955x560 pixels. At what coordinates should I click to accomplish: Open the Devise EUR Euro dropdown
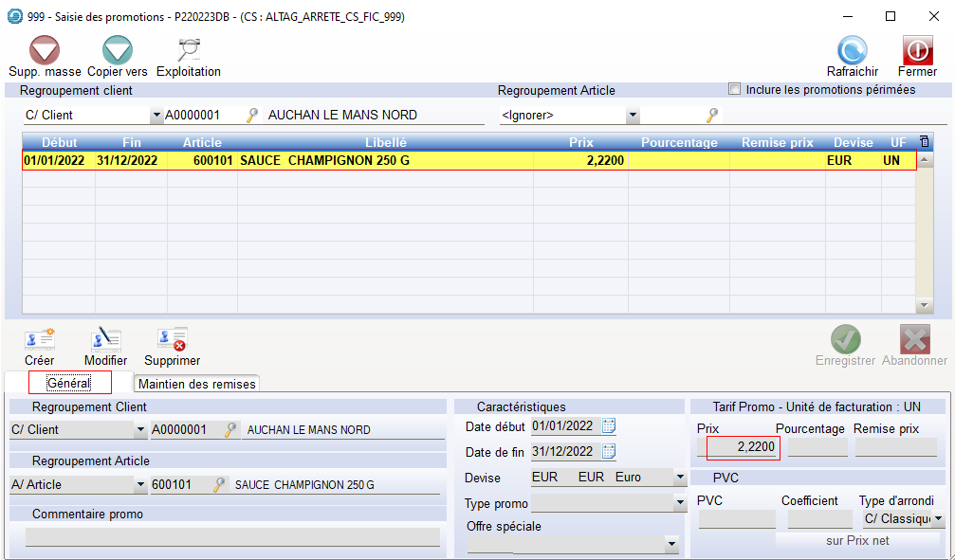click(x=679, y=478)
